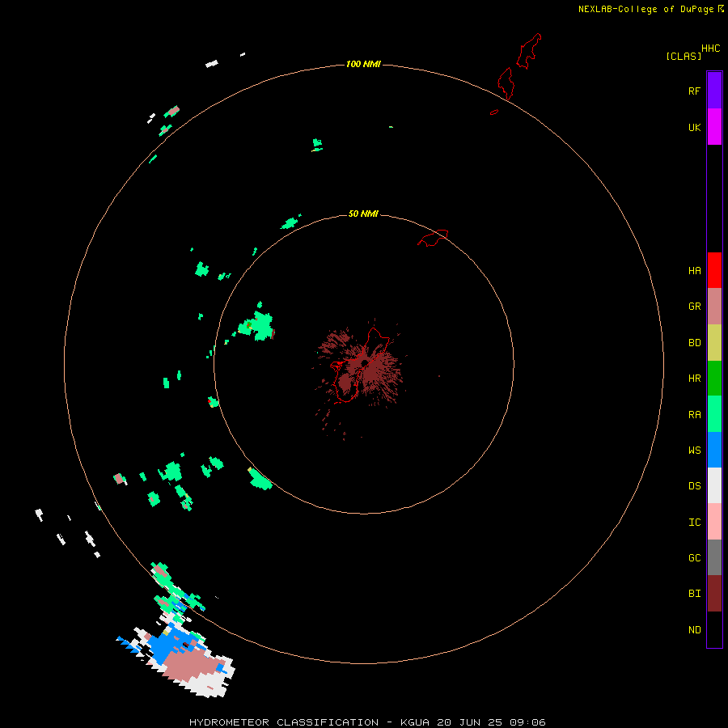Screen dimensions: 728x728
Task: Click the RF legend label
Action: [x=694, y=91]
